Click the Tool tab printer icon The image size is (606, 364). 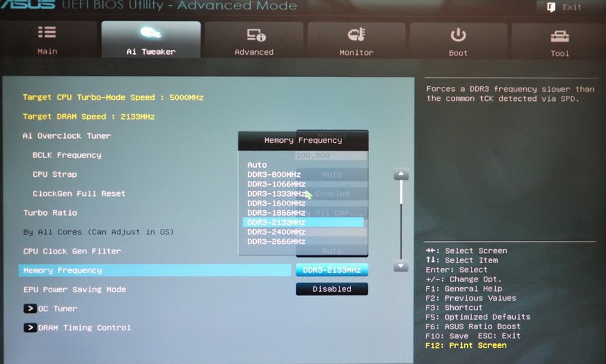point(560,36)
